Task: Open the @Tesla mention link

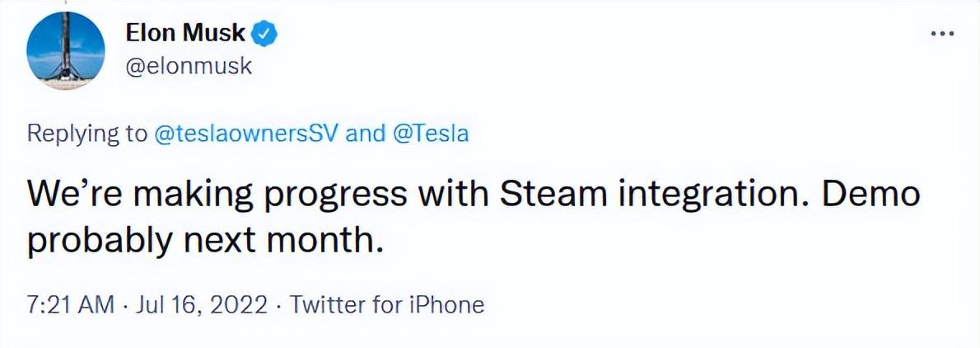Action: pos(430,134)
